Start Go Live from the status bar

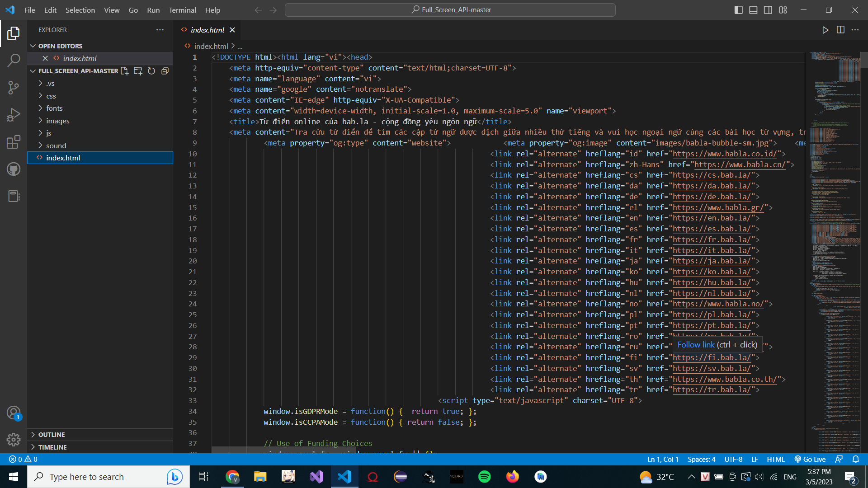809,459
